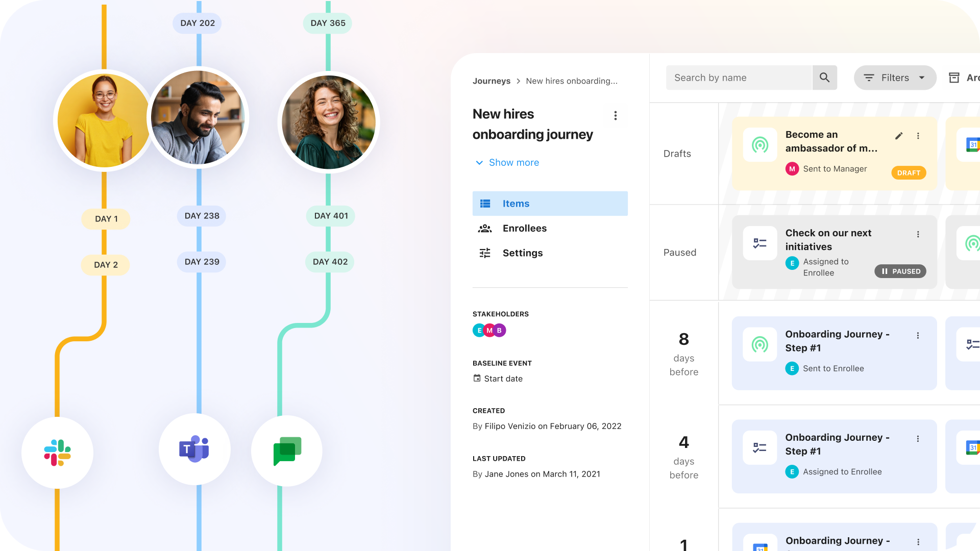This screenshot has width=980, height=551.
Task: Click the Google Chat logo
Action: pyautogui.click(x=287, y=451)
